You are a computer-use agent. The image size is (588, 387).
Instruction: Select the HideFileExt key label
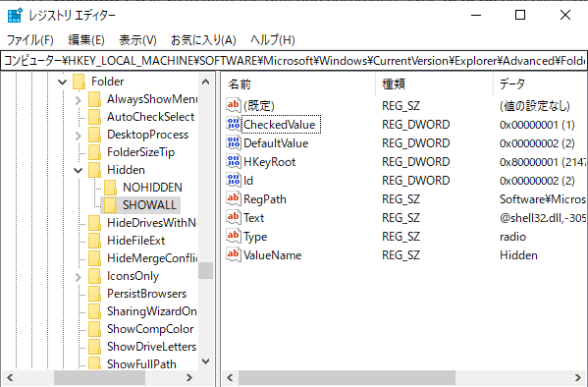135,241
